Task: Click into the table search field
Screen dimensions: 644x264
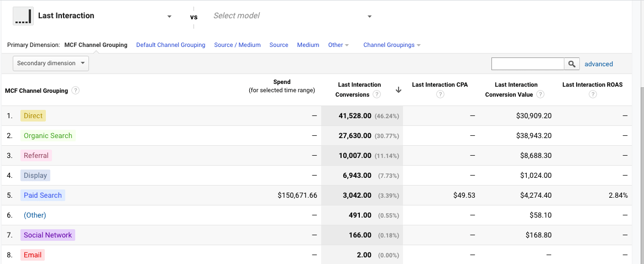Action: pyautogui.click(x=527, y=64)
